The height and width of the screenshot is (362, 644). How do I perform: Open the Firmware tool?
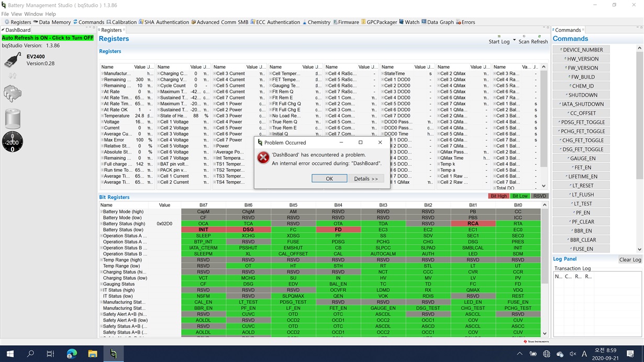coord(346,22)
